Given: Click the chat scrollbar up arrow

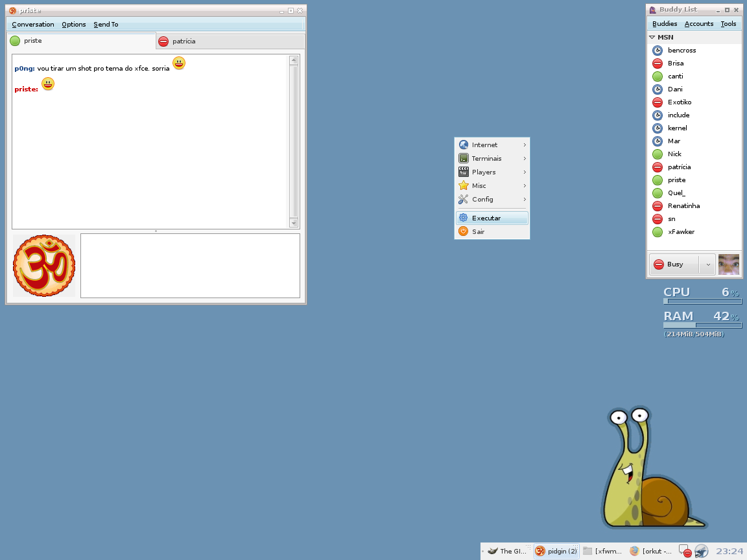Looking at the screenshot, I should point(294,60).
